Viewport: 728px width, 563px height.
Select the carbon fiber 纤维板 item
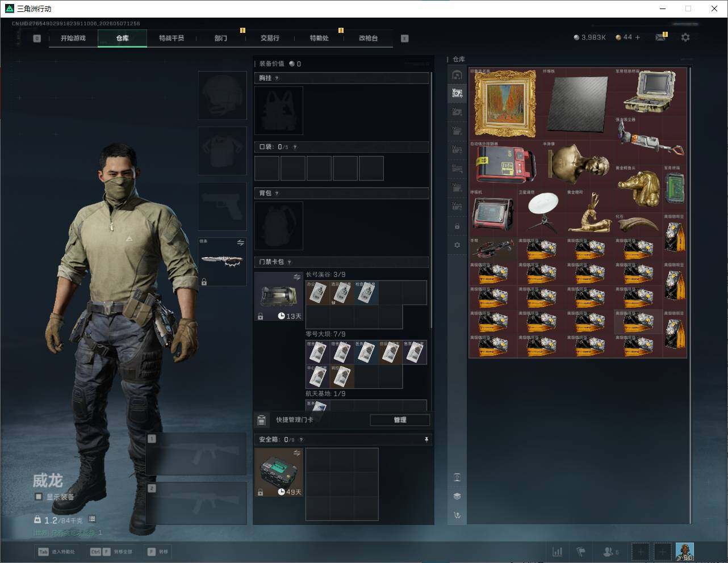pyautogui.click(x=578, y=104)
